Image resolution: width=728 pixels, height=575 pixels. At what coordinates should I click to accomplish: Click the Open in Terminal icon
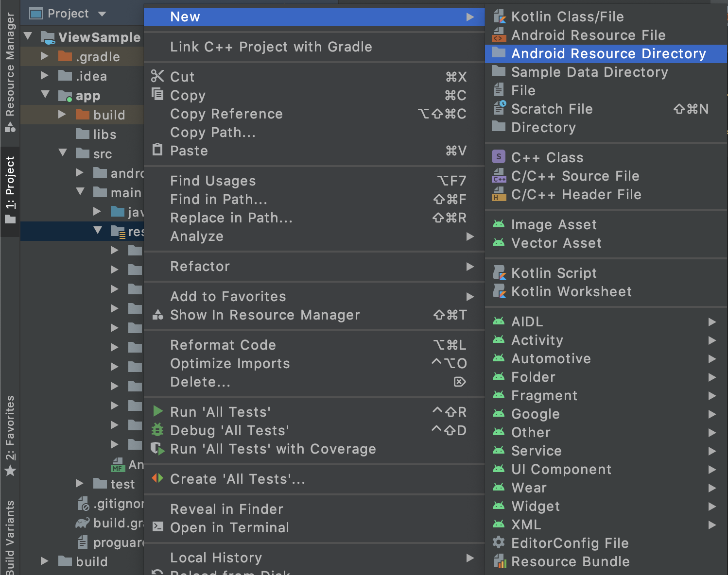(157, 527)
